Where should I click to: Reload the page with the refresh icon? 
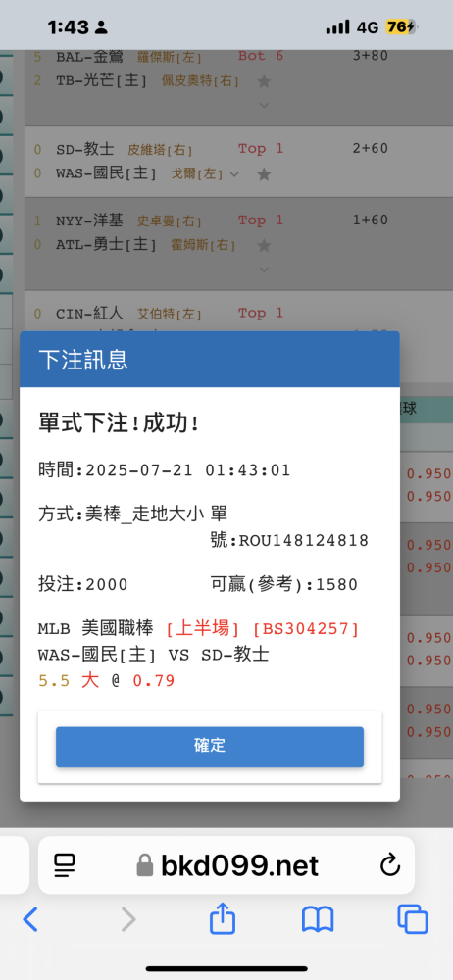(x=390, y=865)
